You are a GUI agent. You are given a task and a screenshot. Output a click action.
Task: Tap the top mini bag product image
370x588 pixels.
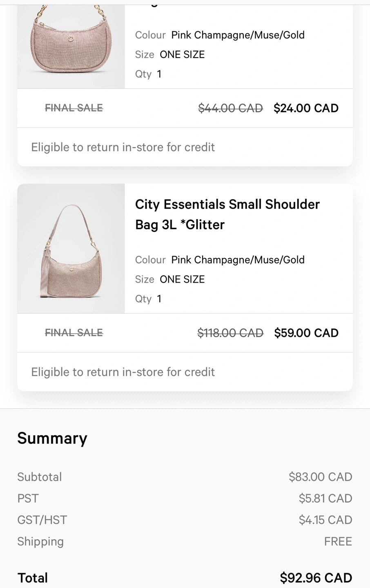[x=71, y=44]
